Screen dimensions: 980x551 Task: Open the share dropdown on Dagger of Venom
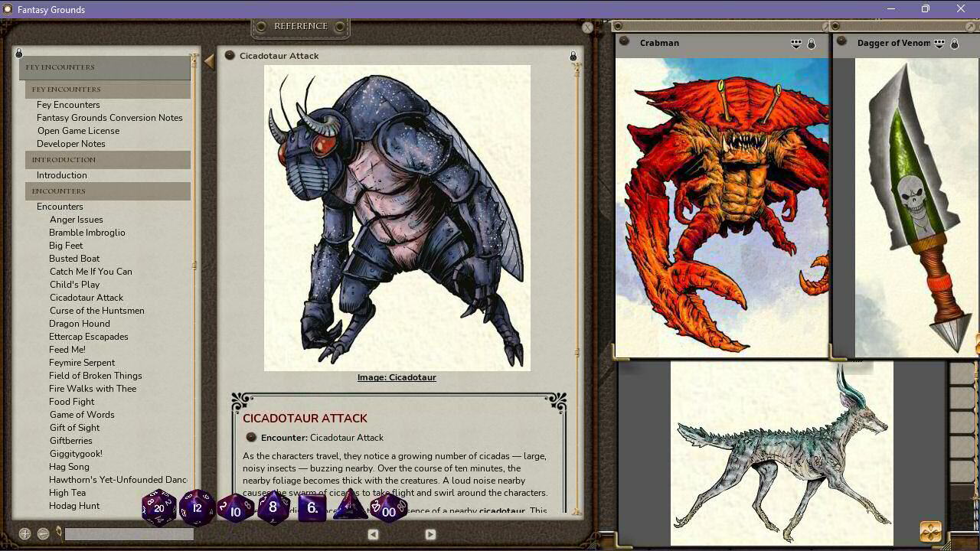pyautogui.click(x=939, y=44)
